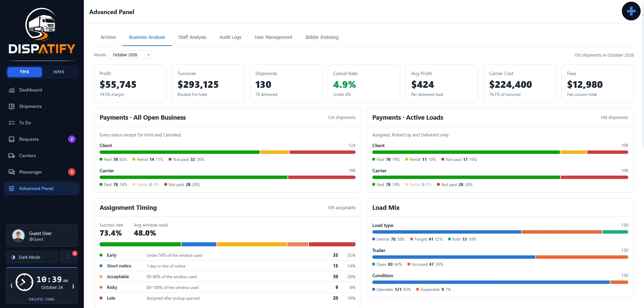Screen dimensions: 644x308
Task: Switch to Staff Analysis tab
Action: [192, 37]
